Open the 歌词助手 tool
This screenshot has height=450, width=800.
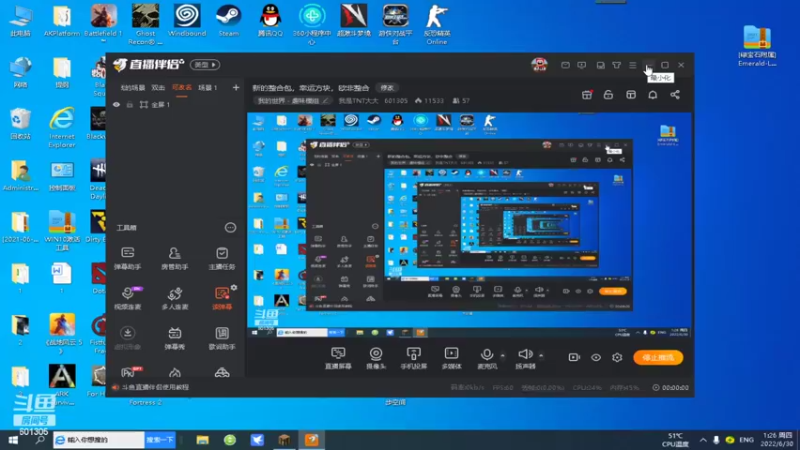click(222, 338)
